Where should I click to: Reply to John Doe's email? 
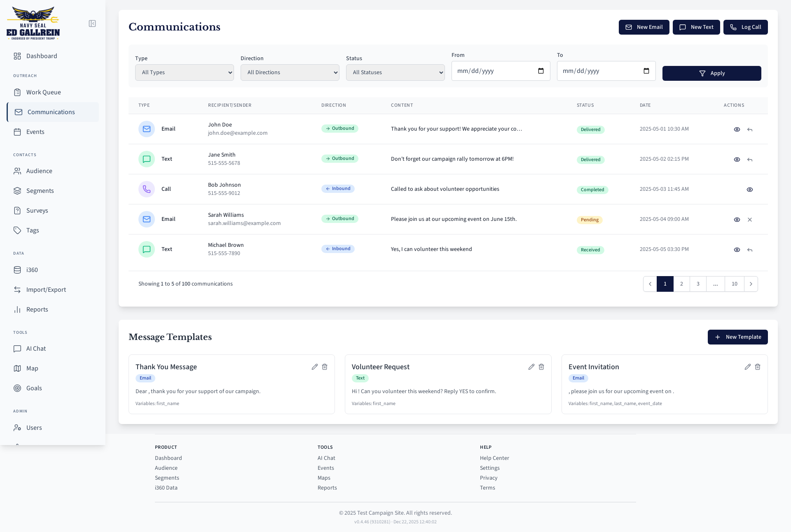tap(750, 129)
